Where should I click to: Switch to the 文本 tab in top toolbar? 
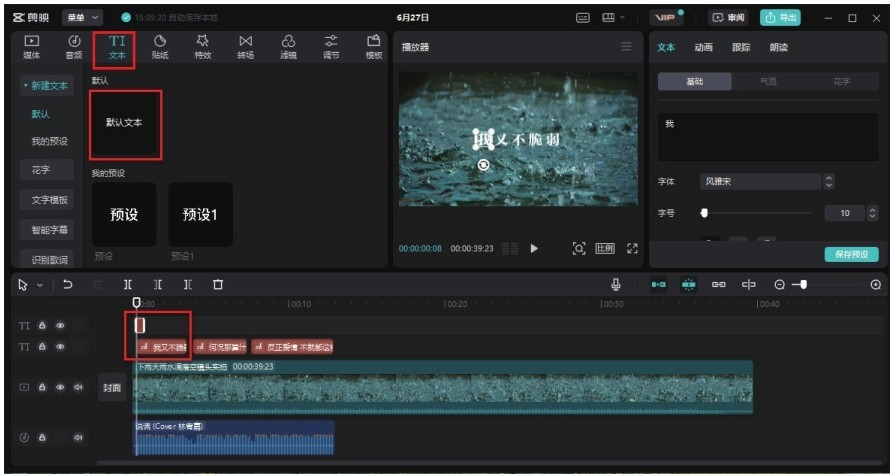pyautogui.click(x=117, y=47)
